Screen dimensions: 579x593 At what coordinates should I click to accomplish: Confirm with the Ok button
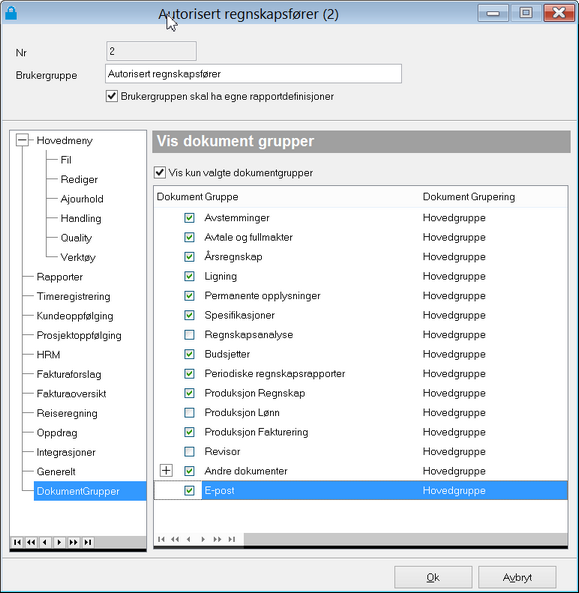433,577
